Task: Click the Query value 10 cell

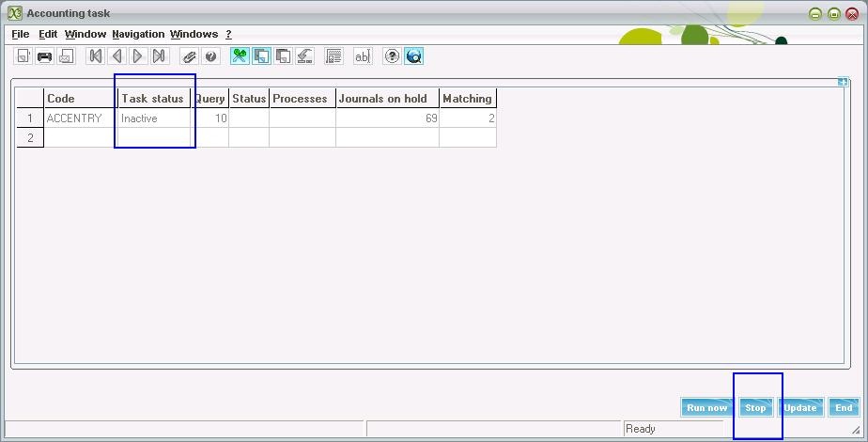Action: (x=209, y=118)
